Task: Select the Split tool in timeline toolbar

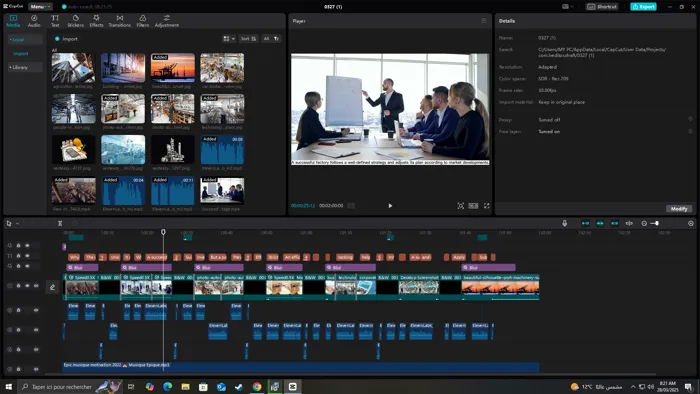Action: pyautogui.click(x=60, y=223)
